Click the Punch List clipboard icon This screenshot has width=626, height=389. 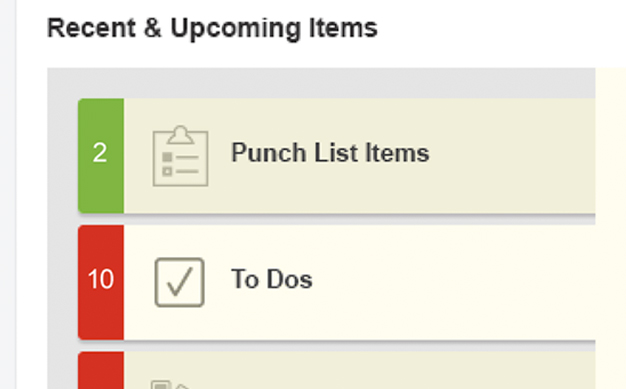click(x=180, y=156)
